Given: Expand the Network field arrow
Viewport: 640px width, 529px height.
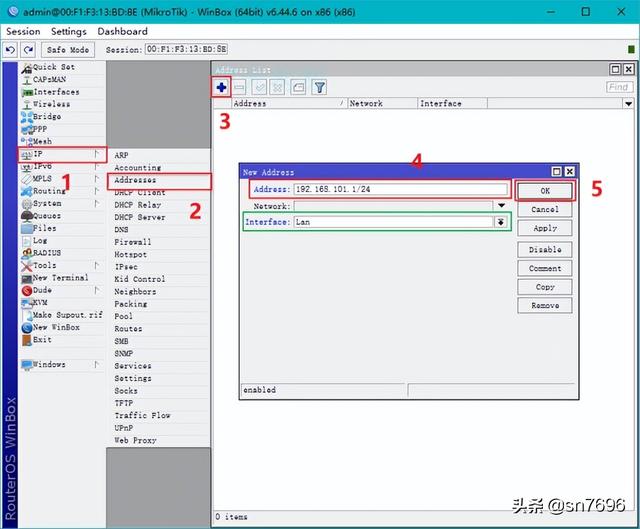Looking at the screenshot, I should 501,206.
